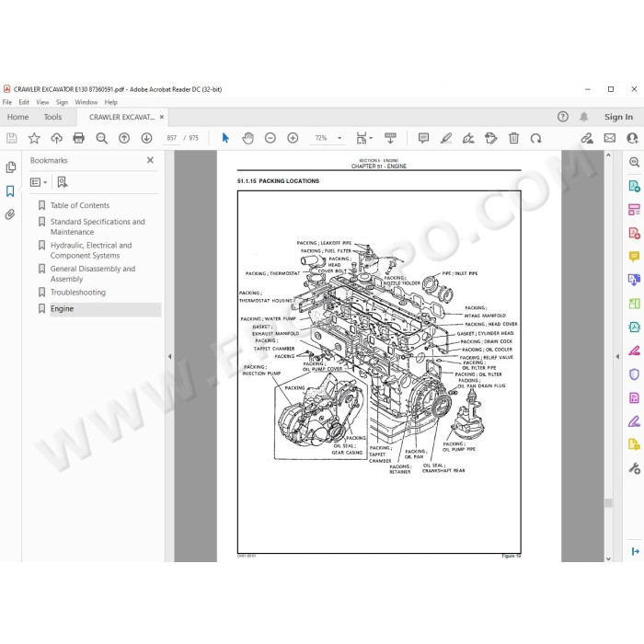Open Standard Specifications and Maintenance bookmark

tap(98, 226)
